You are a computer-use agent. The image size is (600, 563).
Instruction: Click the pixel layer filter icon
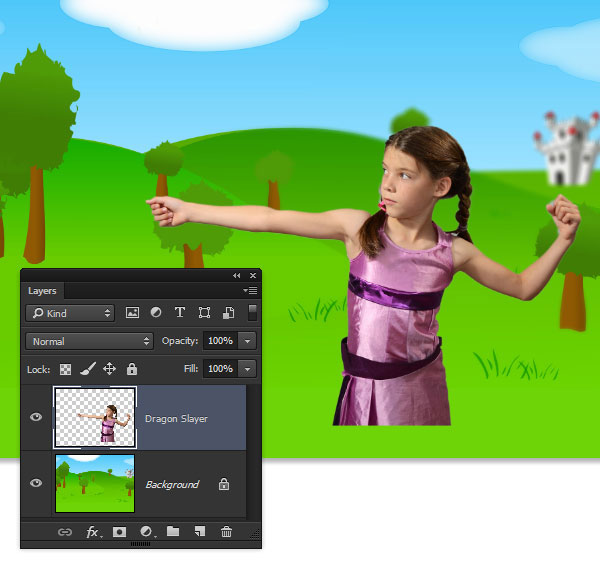point(132,313)
